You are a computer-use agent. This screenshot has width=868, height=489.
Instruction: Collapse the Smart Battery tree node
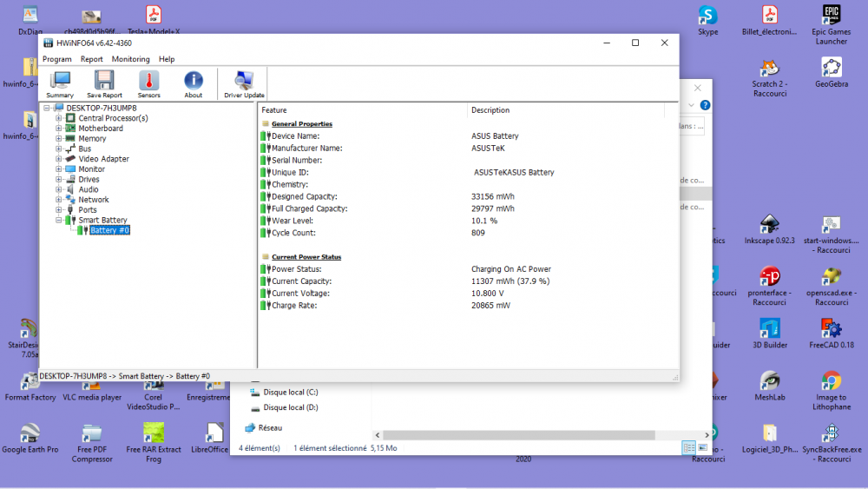[59, 221]
